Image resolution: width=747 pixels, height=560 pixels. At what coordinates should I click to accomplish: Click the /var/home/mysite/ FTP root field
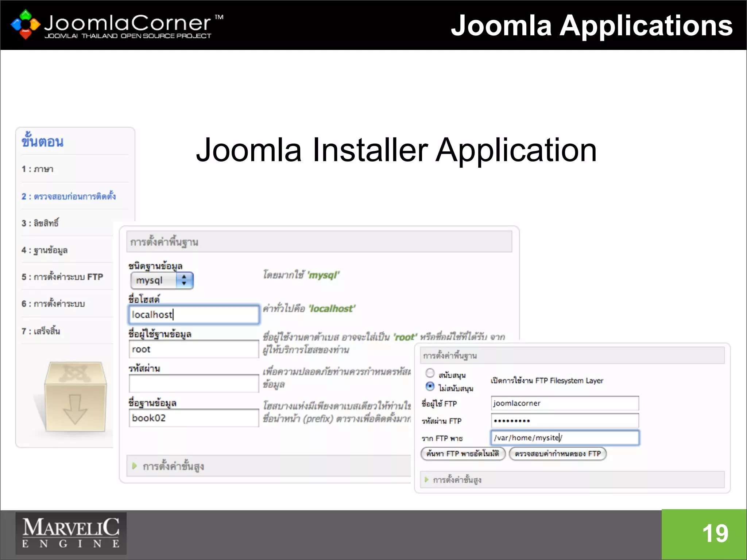[565, 438]
